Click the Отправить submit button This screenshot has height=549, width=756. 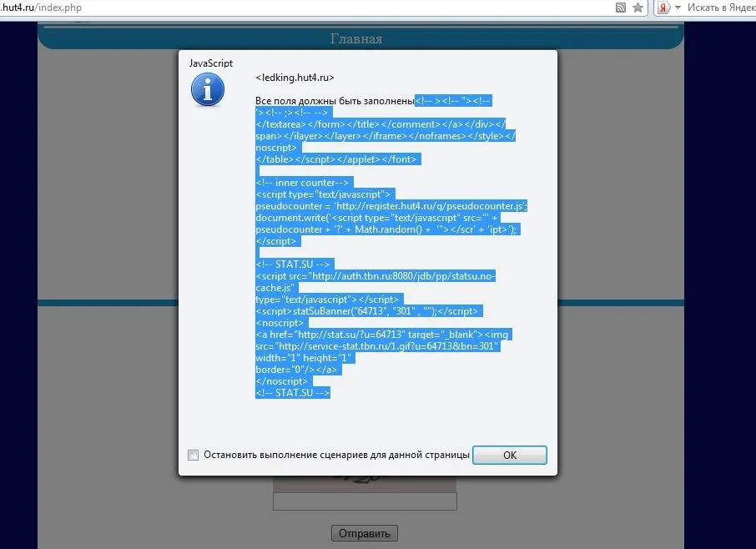364,533
